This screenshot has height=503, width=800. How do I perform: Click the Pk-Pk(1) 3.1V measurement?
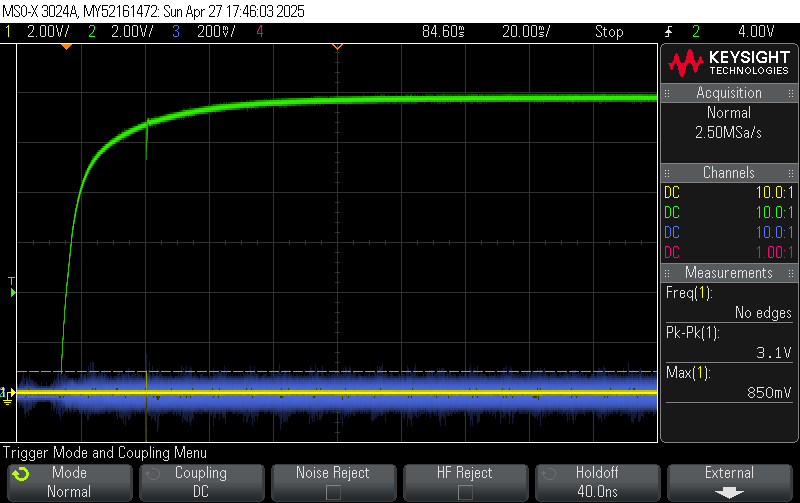[x=729, y=343]
